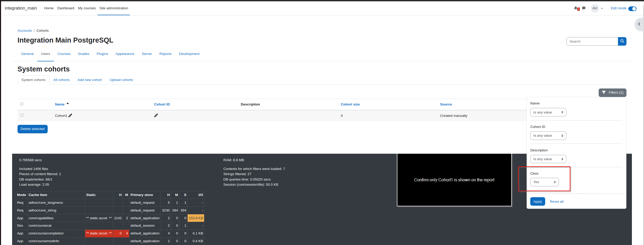Switch to the Server admin tab

tap(147, 54)
